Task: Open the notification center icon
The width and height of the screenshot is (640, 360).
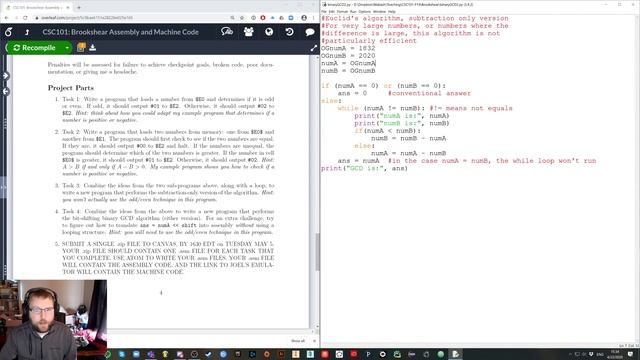Action: click(x=631, y=354)
